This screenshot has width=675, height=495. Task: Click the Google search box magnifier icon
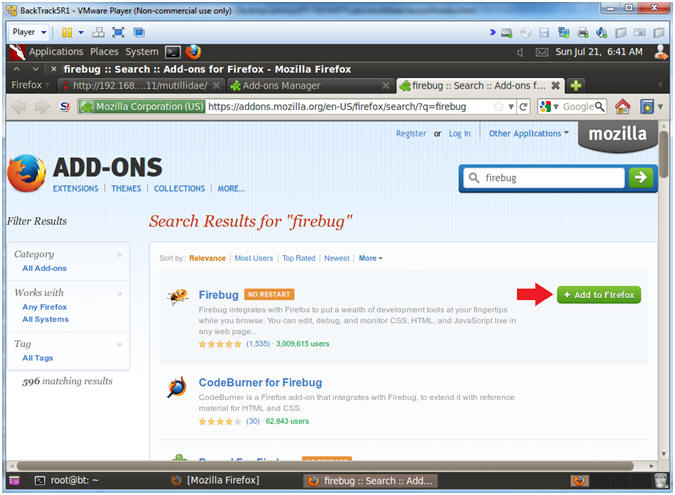point(600,106)
